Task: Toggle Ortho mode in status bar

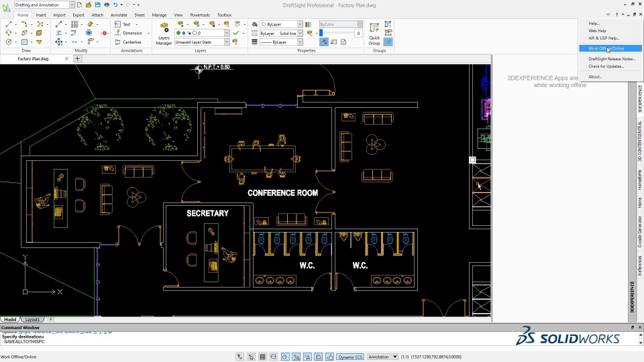Action: (273, 357)
